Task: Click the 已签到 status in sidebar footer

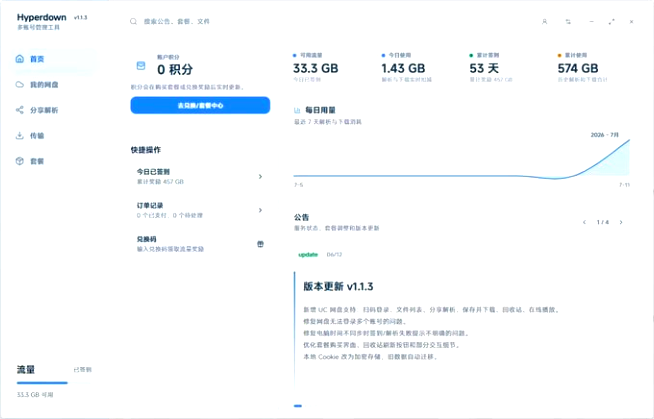Action: coord(83,370)
